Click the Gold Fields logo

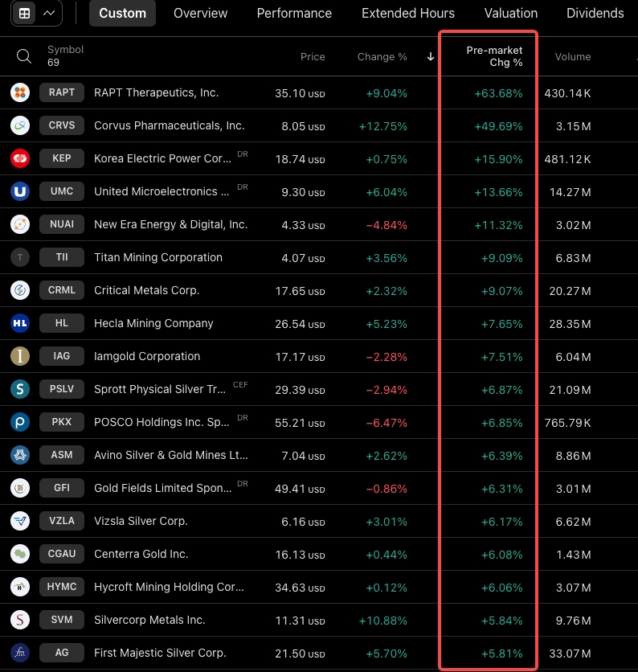click(x=20, y=488)
